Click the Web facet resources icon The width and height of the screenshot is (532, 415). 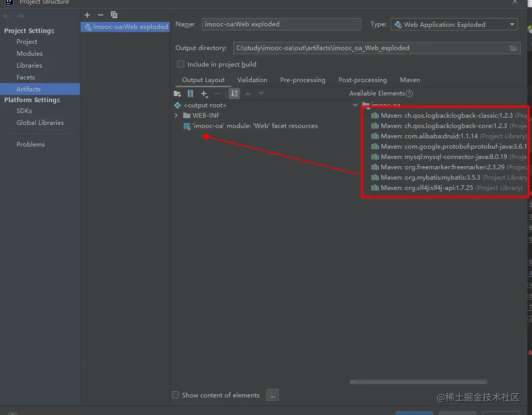click(x=187, y=126)
